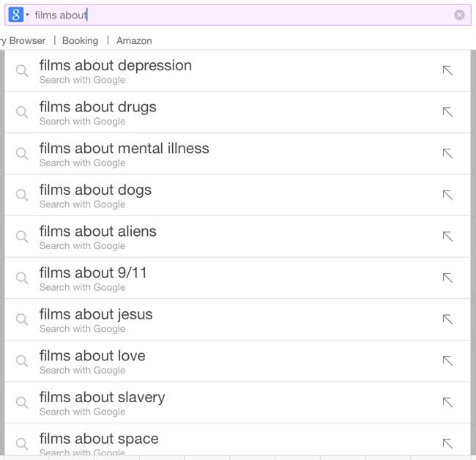
Task: Tap the arrow beside 'films about slavery'
Action: [447, 402]
